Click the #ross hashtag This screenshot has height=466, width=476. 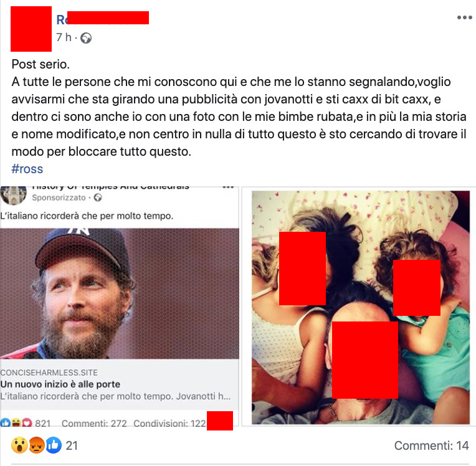(27, 169)
